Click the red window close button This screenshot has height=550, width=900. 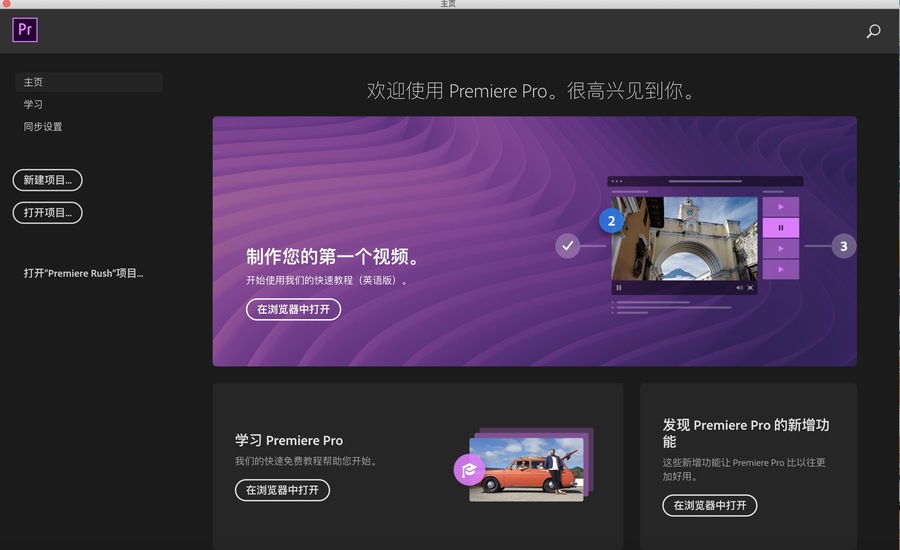[6, 3]
